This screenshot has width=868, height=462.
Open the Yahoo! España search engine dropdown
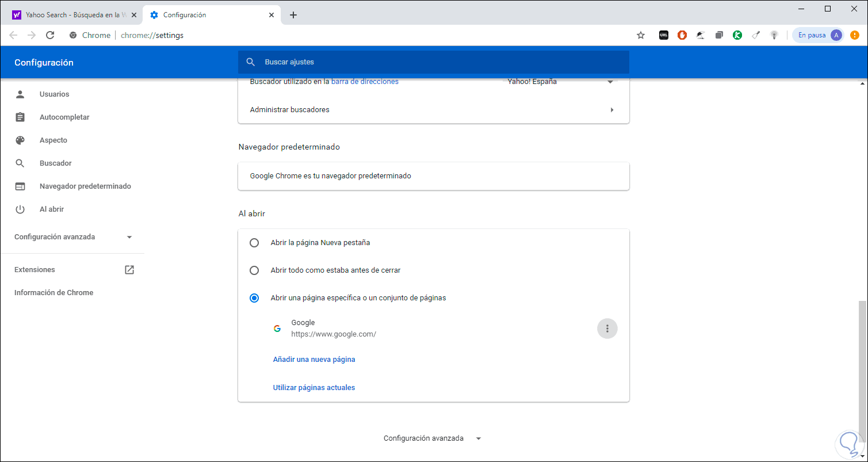pos(559,82)
